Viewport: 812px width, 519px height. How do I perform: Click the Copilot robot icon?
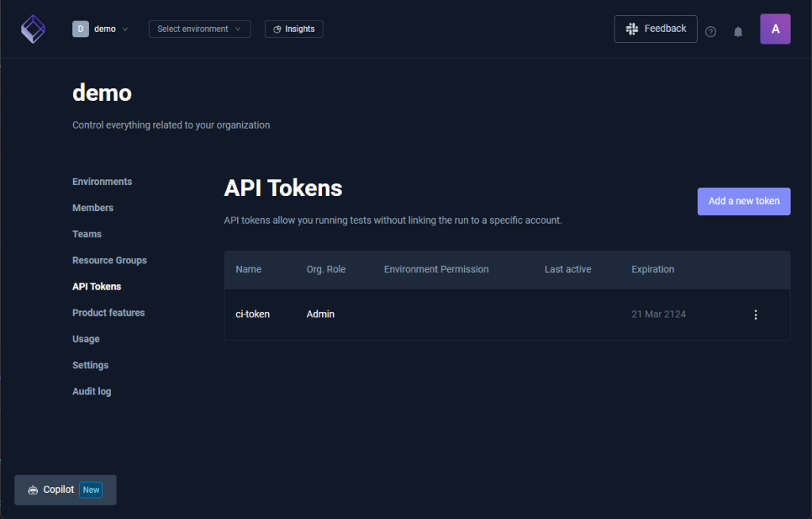(x=33, y=490)
